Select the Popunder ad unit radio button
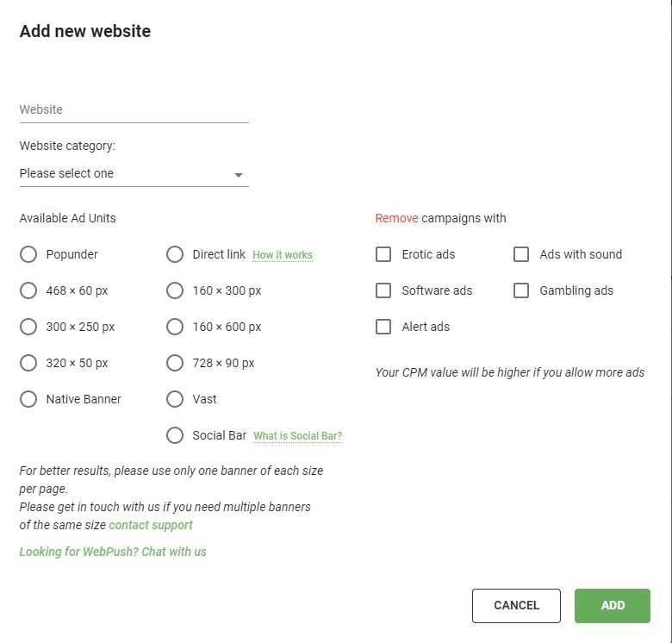The image size is (672, 643). pos(28,254)
